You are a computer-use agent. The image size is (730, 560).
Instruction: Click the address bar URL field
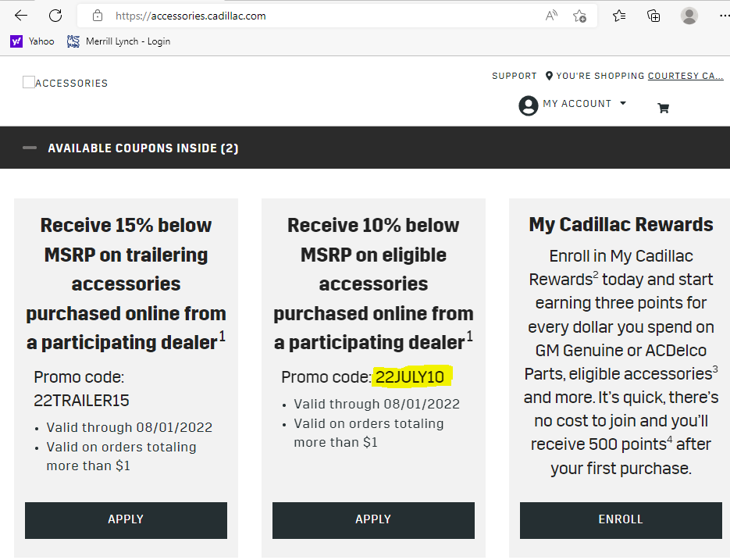[312, 16]
